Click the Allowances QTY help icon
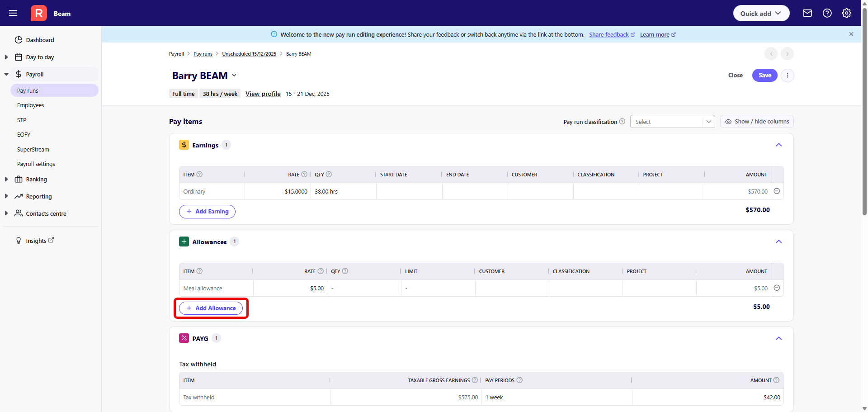The image size is (868, 412). click(x=345, y=271)
